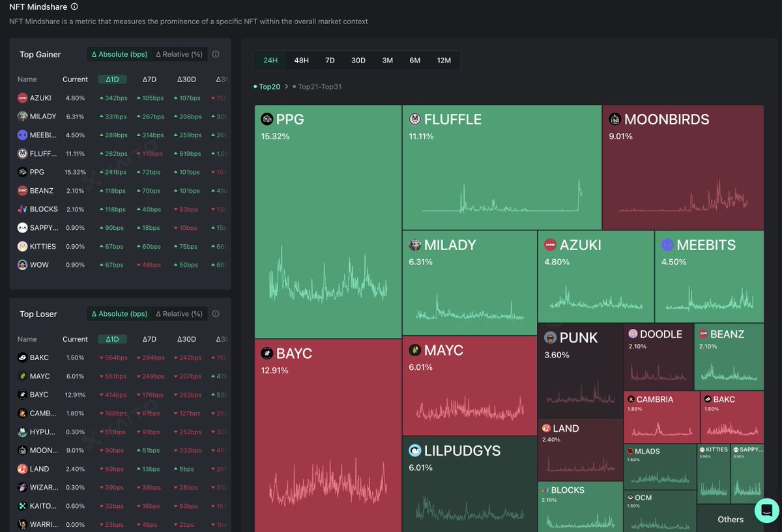Click the info icon in Top Loser header
The width and height of the screenshot is (782, 532).
pyautogui.click(x=216, y=314)
